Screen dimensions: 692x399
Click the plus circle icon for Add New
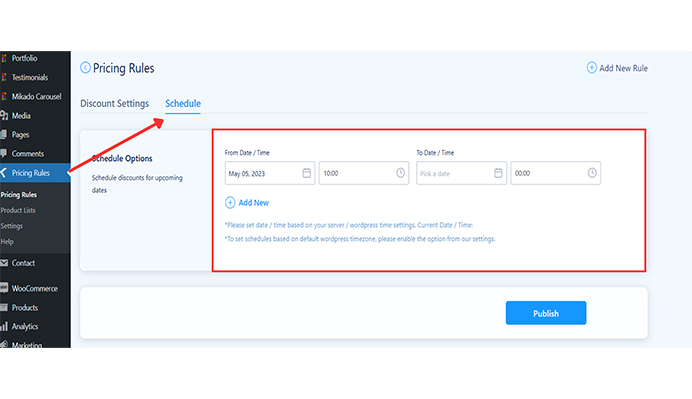(x=230, y=203)
